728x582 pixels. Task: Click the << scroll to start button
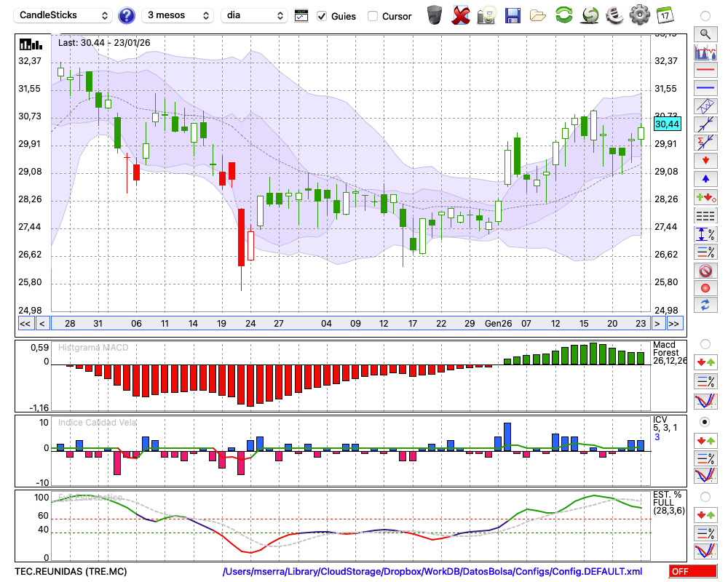click(x=25, y=324)
